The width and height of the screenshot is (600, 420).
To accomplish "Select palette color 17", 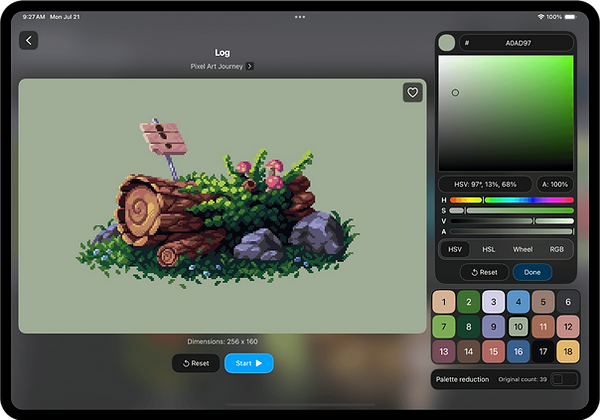I will (543, 352).
